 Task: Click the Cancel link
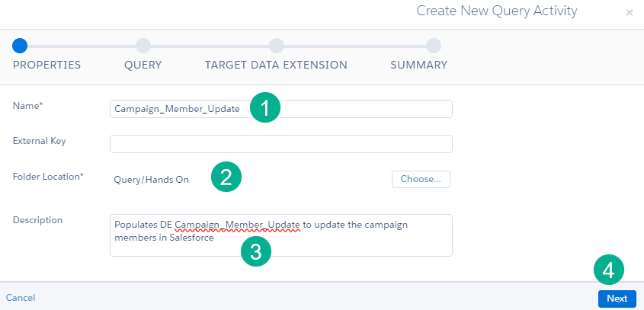[x=21, y=298]
